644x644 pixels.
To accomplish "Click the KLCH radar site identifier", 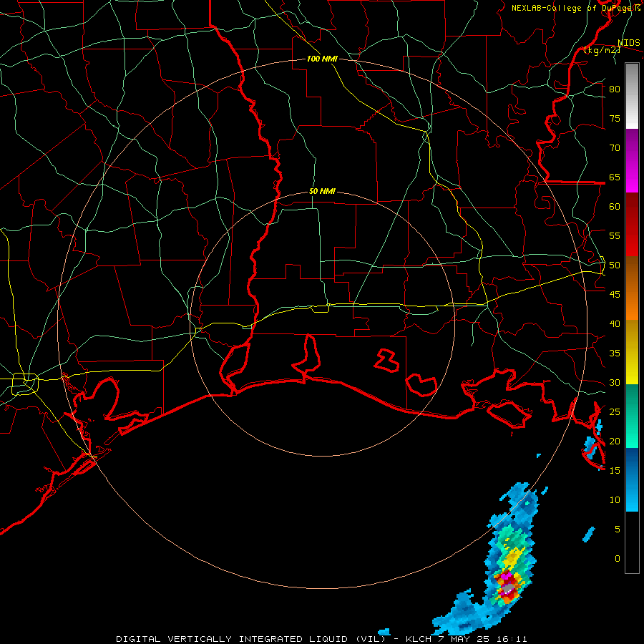I will click(x=419, y=639).
